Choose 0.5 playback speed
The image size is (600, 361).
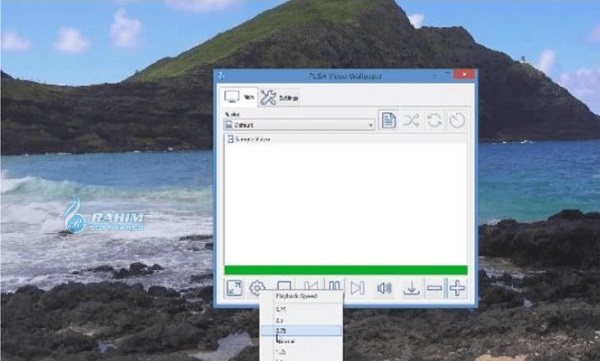tap(301, 320)
